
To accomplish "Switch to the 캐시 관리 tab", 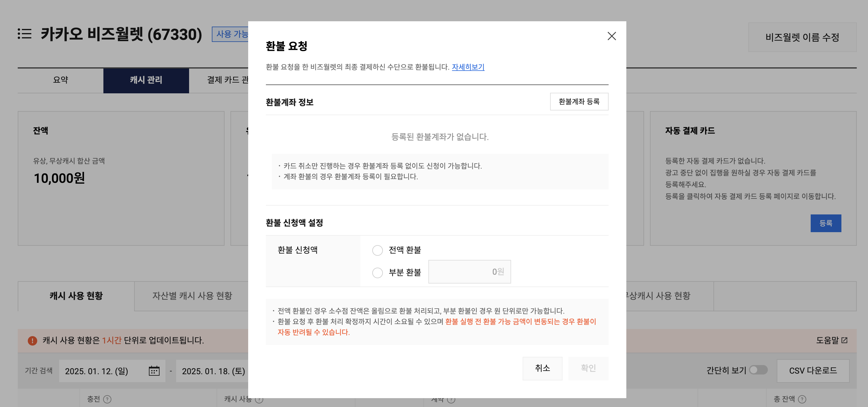I will pos(146,80).
